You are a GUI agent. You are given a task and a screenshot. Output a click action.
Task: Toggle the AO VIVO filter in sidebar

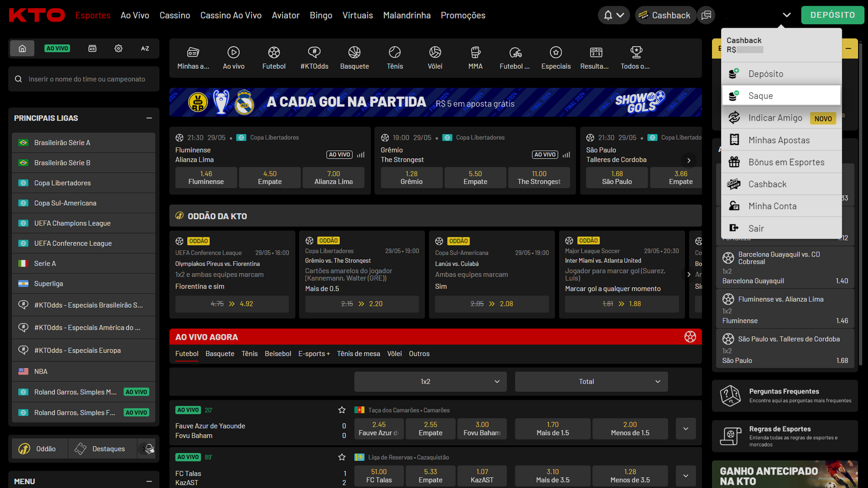point(57,48)
